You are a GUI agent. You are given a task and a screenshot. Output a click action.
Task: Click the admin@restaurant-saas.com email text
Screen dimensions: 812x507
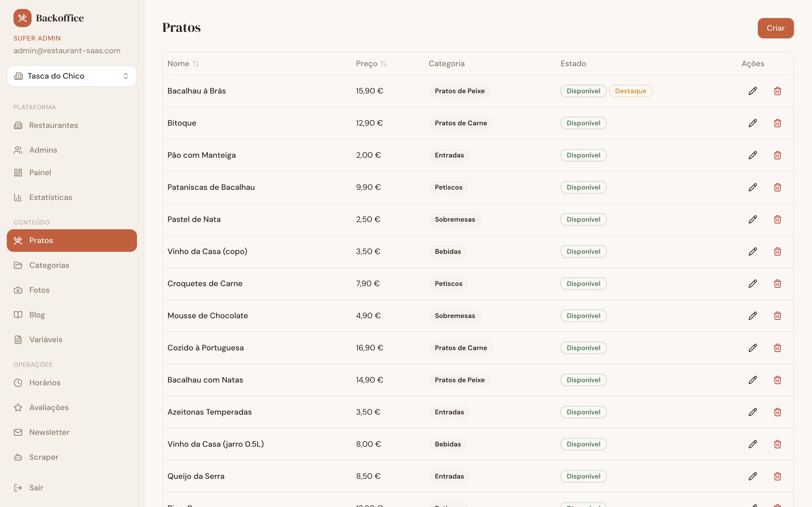(67, 50)
